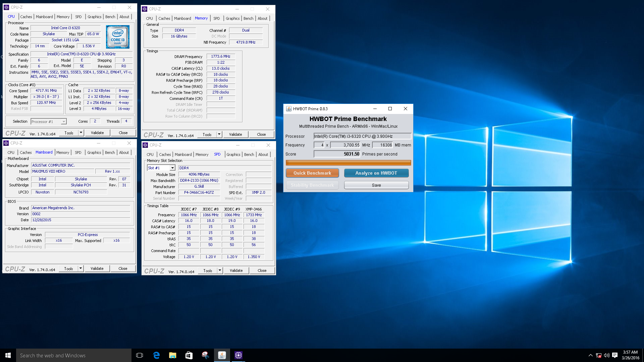
Task: Open Bench tab in the CPU window
Action: pyautogui.click(x=110, y=17)
